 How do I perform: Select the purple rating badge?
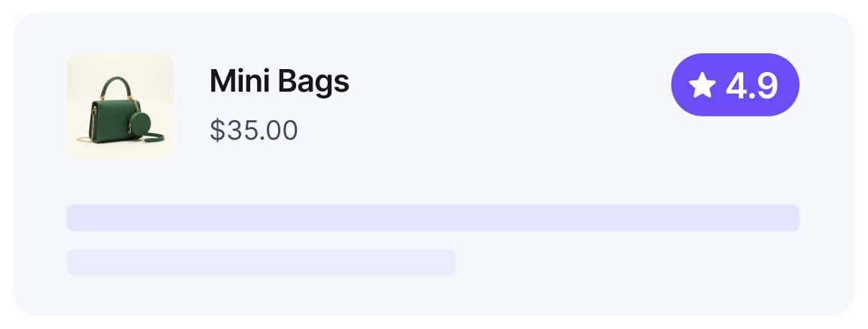[x=734, y=85]
